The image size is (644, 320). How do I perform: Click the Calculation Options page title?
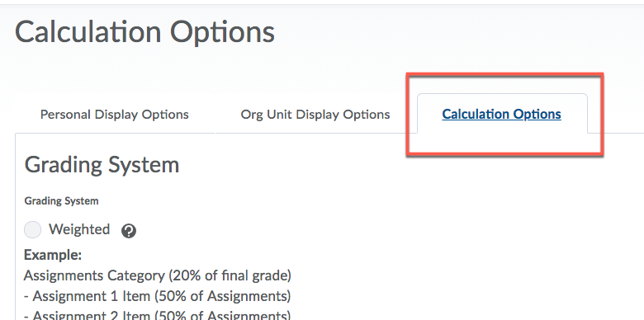(144, 32)
